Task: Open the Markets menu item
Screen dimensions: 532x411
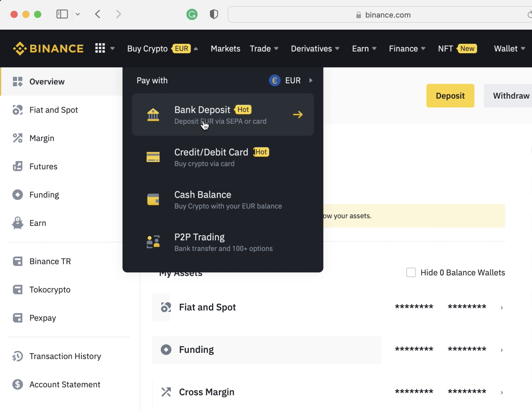Action: (225, 48)
